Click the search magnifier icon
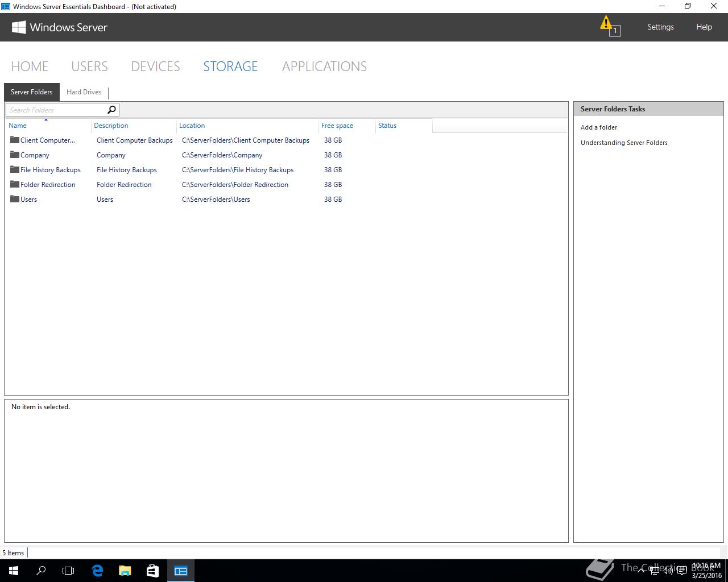Image resolution: width=728 pixels, height=582 pixels. [x=112, y=110]
